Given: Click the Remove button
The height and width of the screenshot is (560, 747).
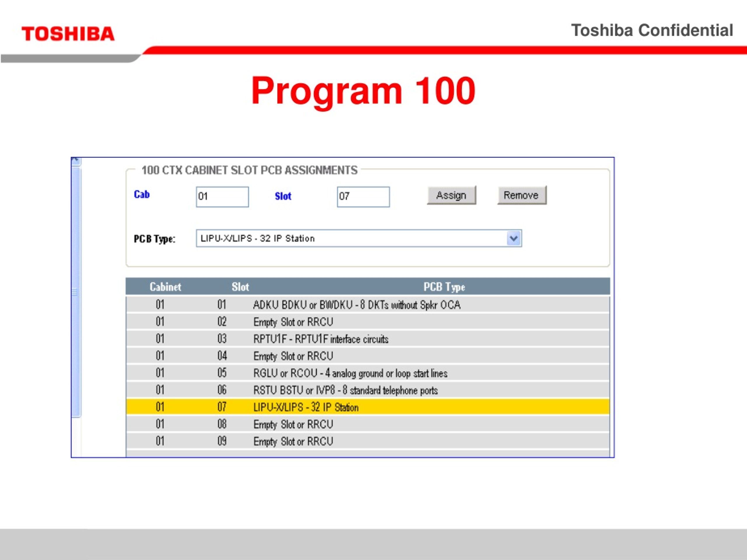Looking at the screenshot, I should pos(521,195).
